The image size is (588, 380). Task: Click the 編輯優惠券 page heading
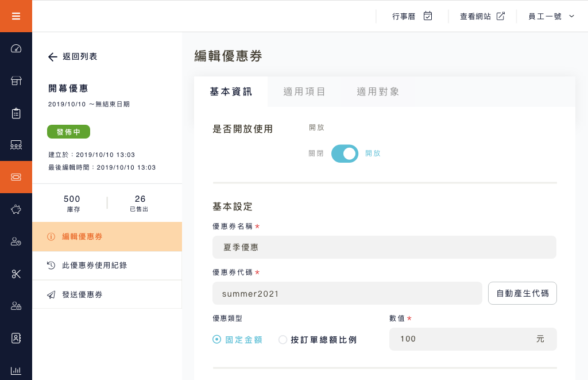coord(229,56)
